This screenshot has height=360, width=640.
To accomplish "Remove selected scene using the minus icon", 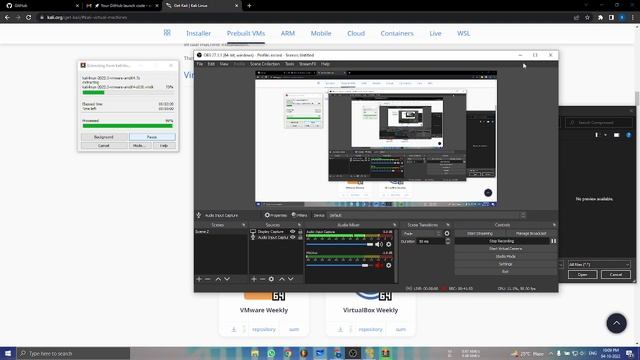I will (x=208, y=279).
